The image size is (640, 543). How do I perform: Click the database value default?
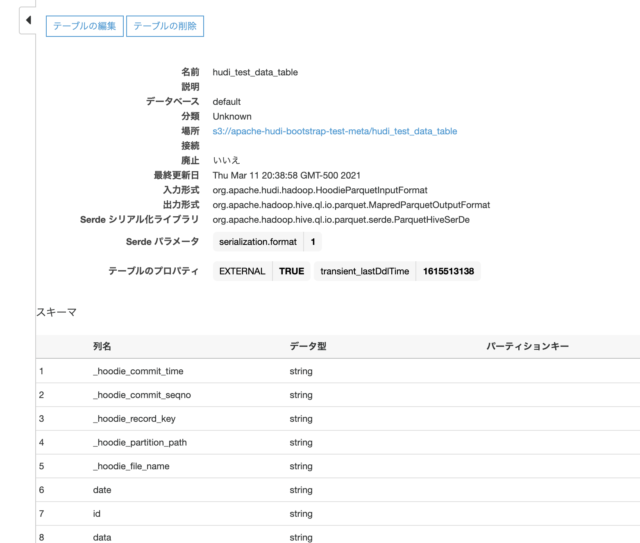(x=227, y=102)
